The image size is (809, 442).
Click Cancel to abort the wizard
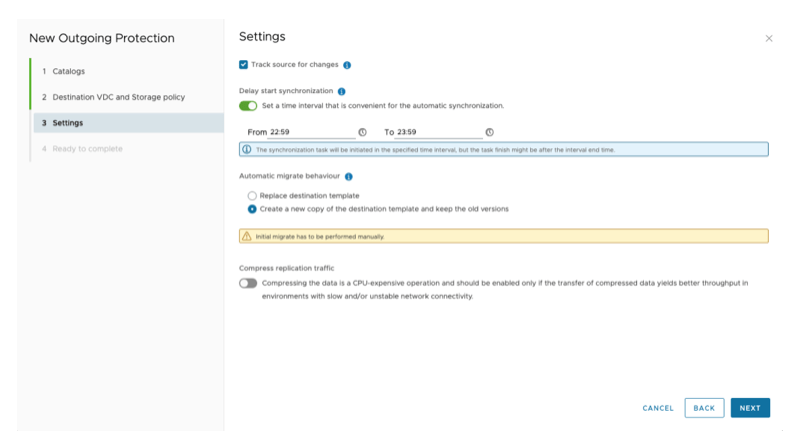coord(658,408)
